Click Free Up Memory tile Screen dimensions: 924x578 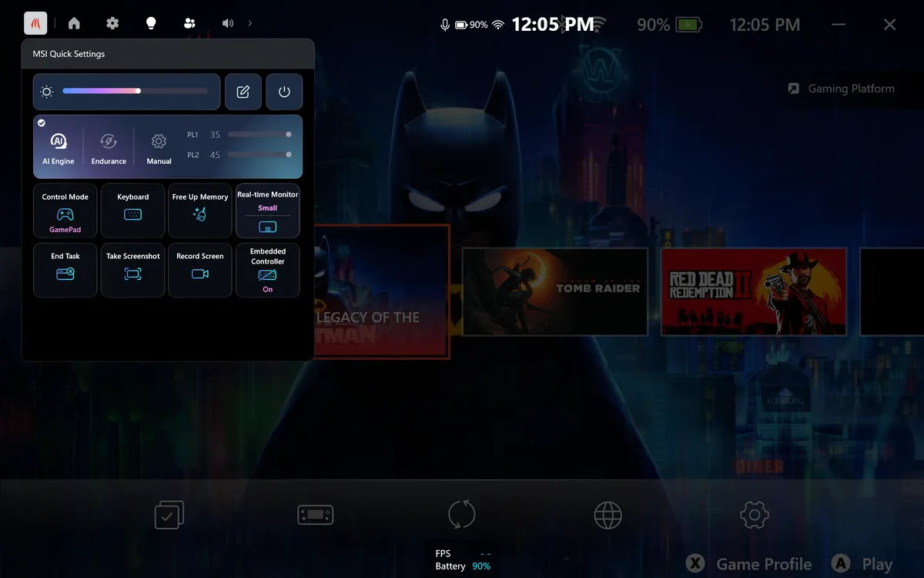(200, 210)
